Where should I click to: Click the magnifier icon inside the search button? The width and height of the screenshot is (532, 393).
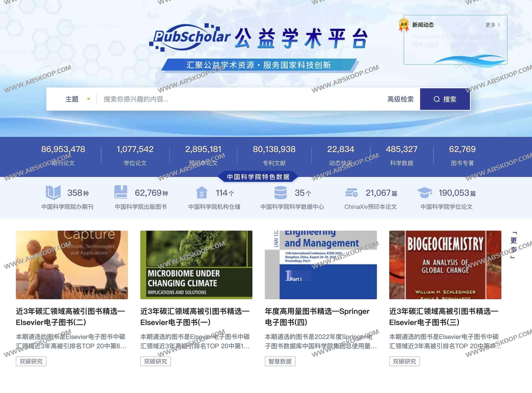pos(437,99)
